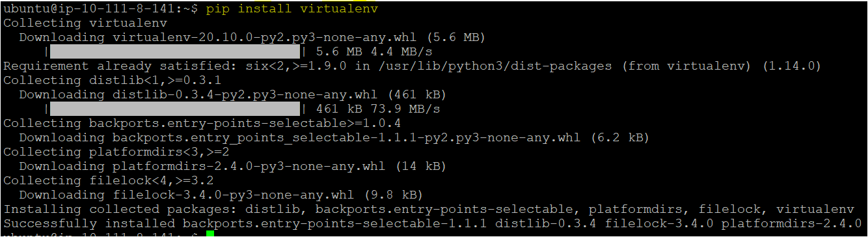Click the distlib download progress bar
868x237 pixels.
click(175, 109)
